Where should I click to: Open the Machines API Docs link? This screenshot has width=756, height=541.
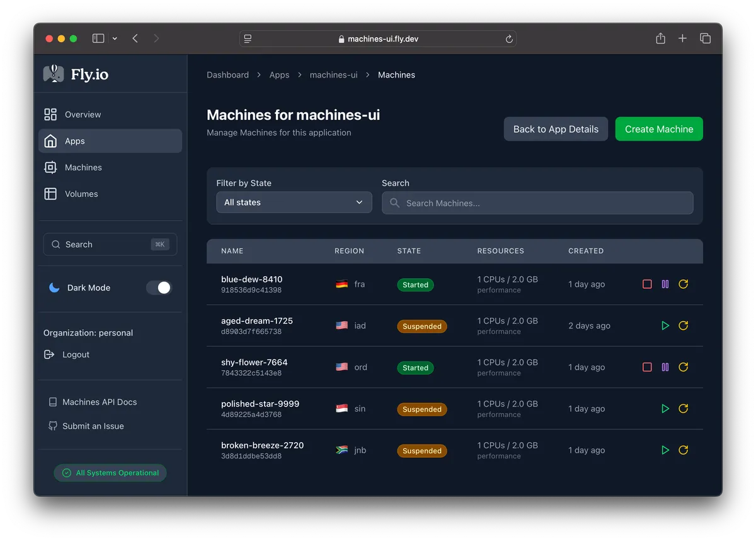point(99,402)
